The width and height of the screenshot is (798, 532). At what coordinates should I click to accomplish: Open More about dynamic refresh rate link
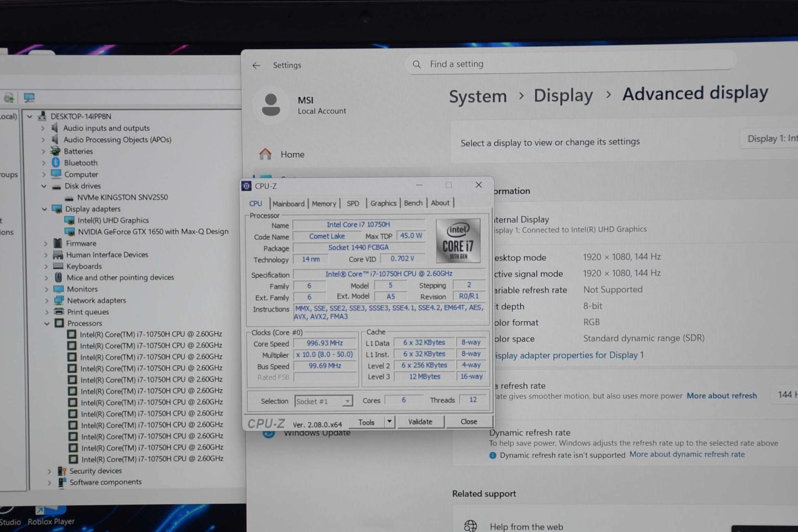click(687, 455)
